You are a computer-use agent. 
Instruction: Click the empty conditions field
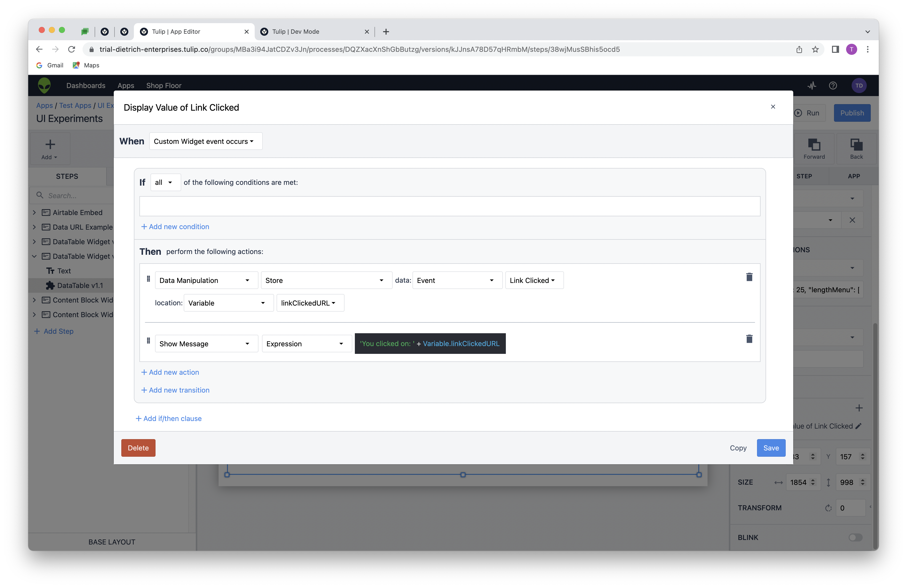tap(450, 206)
